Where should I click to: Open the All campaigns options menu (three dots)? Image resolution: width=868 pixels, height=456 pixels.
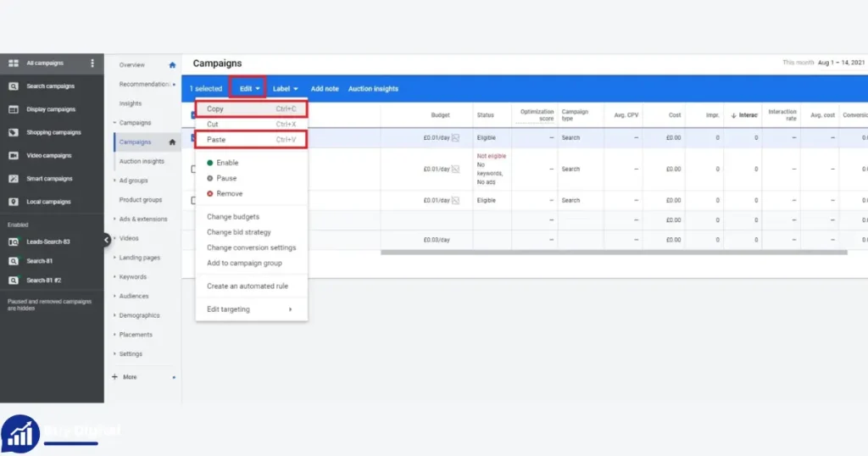(x=92, y=63)
